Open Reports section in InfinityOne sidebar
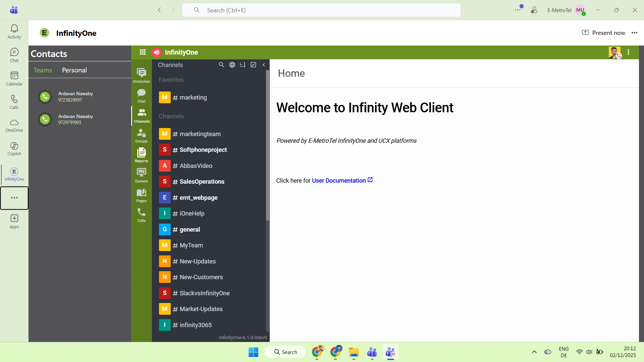The width and height of the screenshot is (644, 362). [x=142, y=155]
